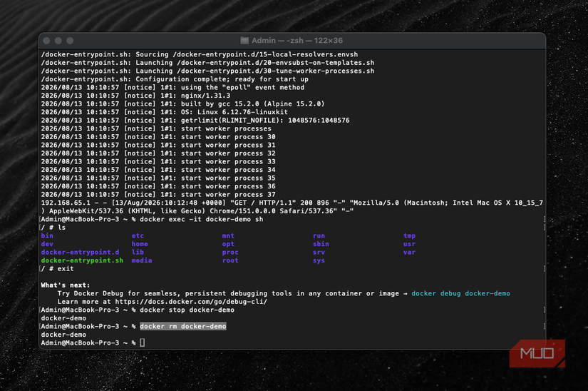Click the 'var' directory name
588x391 pixels.
point(410,252)
